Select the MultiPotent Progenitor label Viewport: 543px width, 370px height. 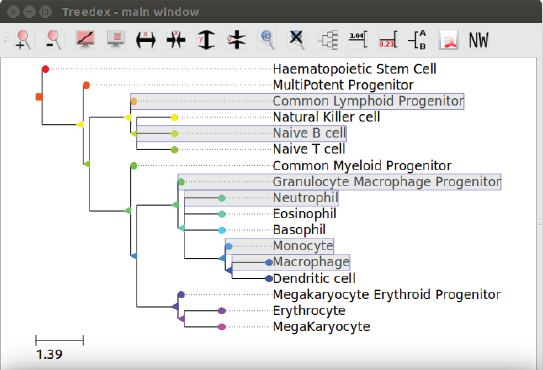343,85
